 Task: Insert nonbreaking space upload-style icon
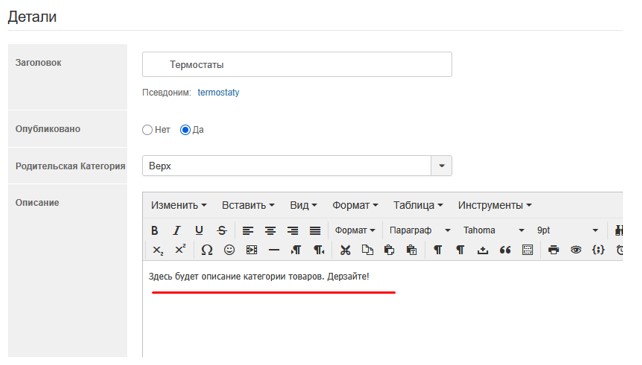click(483, 250)
